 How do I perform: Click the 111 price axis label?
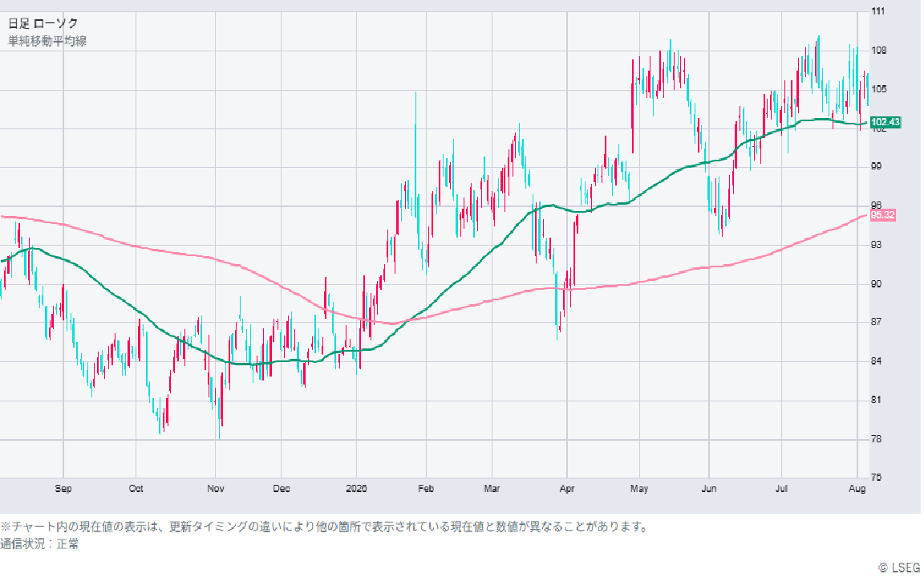pos(878,10)
